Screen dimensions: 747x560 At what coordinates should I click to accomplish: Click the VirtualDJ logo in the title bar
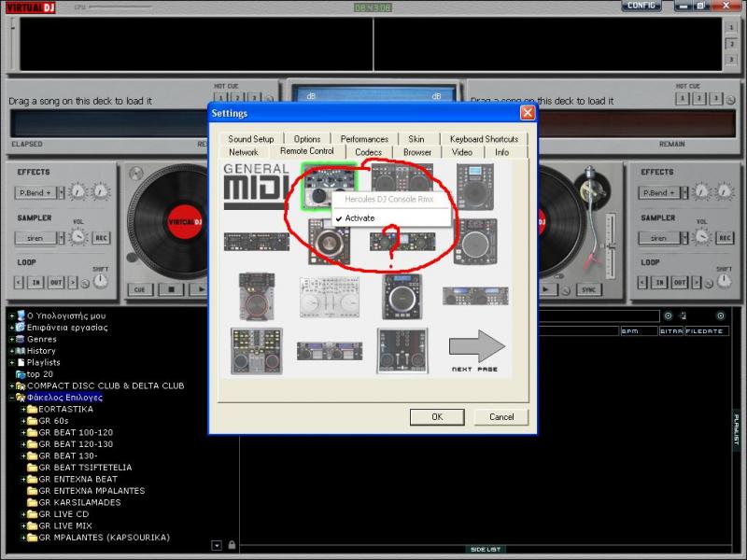click(31, 7)
